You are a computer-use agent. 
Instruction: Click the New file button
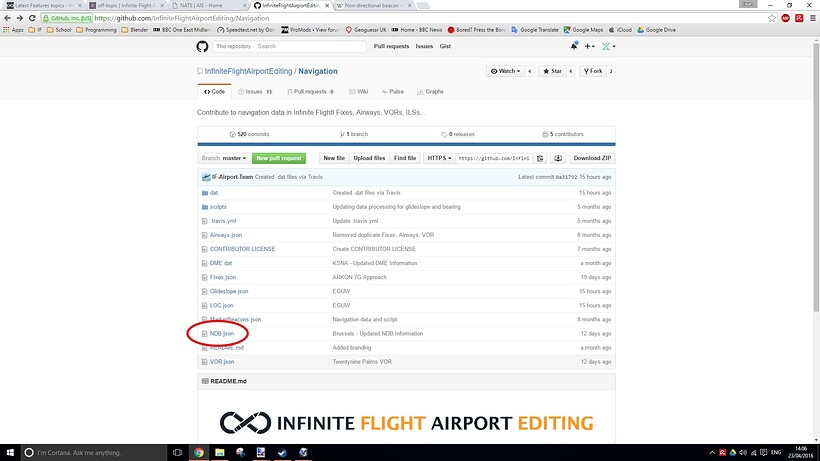click(x=334, y=158)
